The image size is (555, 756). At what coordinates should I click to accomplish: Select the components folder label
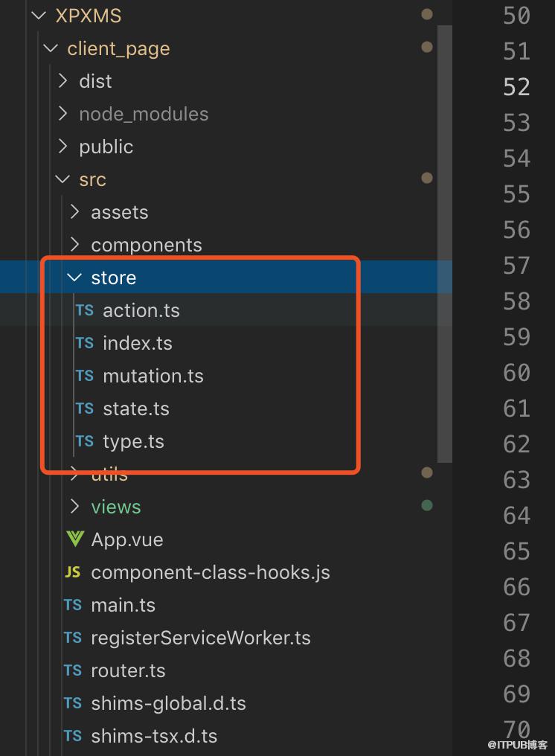click(x=147, y=246)
